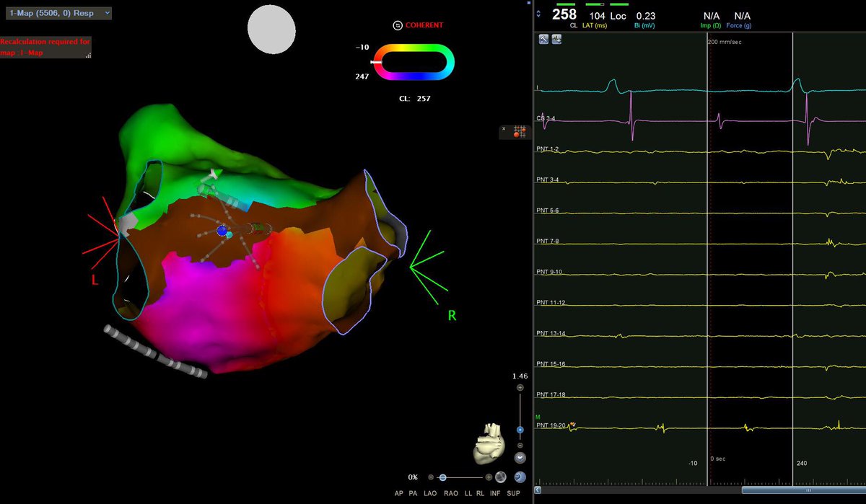Select the LL view
The image size is (866, 504).
click(468, 493)
